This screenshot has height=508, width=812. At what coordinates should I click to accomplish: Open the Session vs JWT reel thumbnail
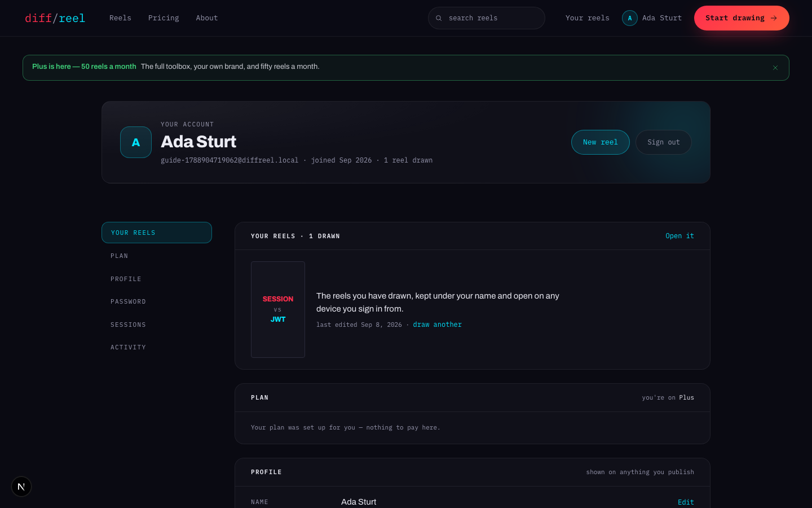click(278, 309)
